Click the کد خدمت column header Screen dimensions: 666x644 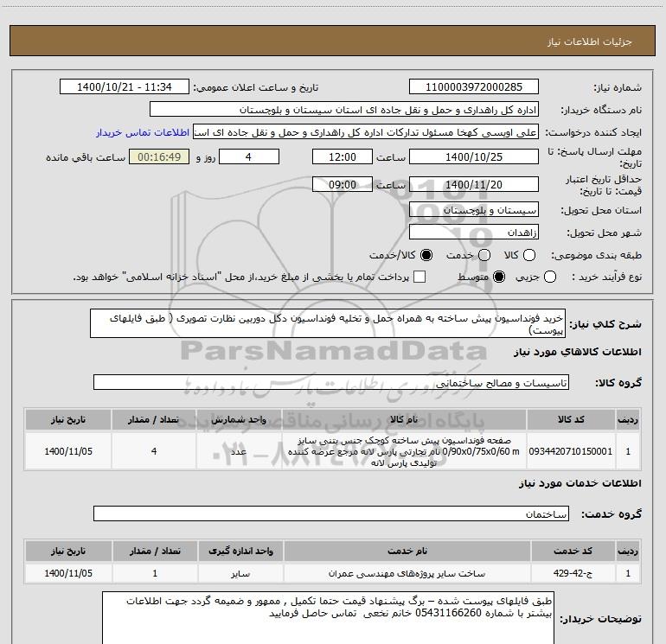coord(573,551)
